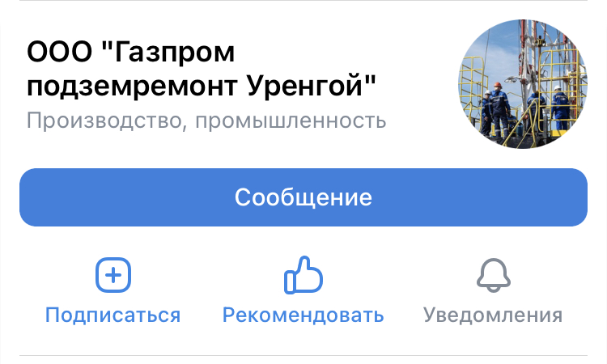This screenshot has width=607, height=364.
Task: Click the "подземремонт Уренгой" second title line
Action: click(202, 86)
